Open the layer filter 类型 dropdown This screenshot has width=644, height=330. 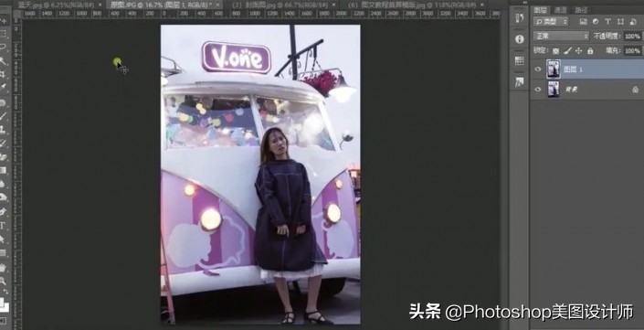click(x=551, y=22)
